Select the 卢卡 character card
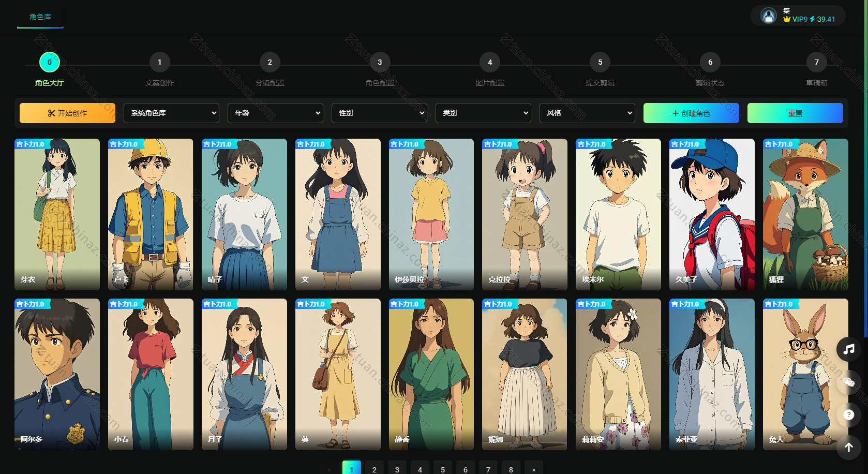 point(151,214)
